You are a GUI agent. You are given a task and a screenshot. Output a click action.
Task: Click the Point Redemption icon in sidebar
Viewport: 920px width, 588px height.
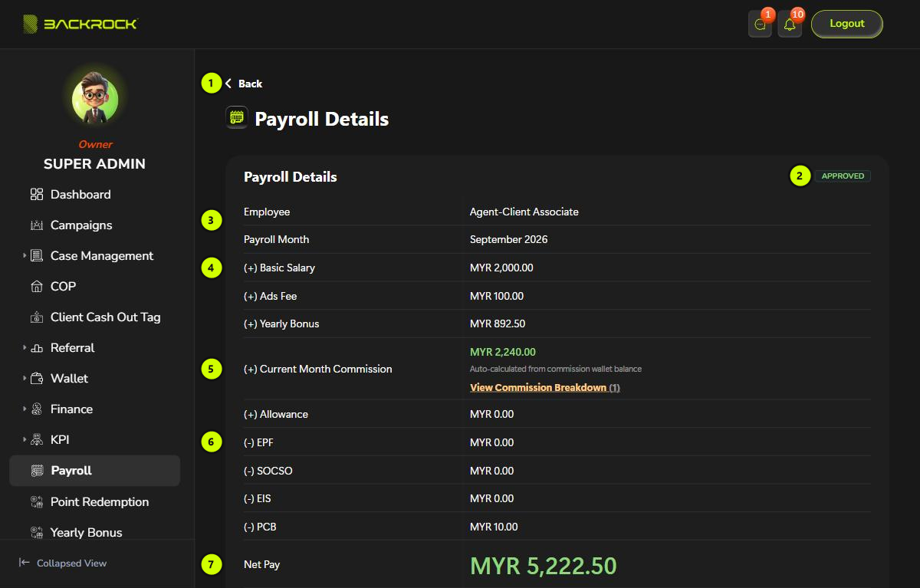(37, 502)
